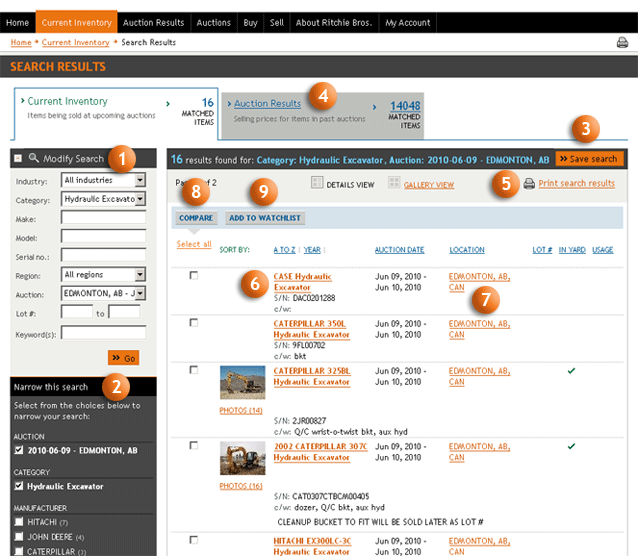Sort results by IN YARD header
Image resolution: width=638 pixels, height=556 pixels.
(572, 250)
